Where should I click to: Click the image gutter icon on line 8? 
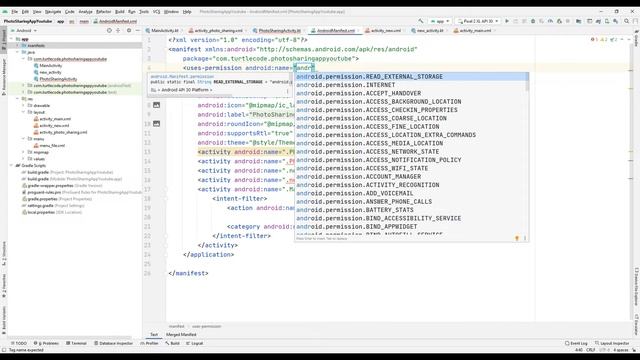point(156,105)
